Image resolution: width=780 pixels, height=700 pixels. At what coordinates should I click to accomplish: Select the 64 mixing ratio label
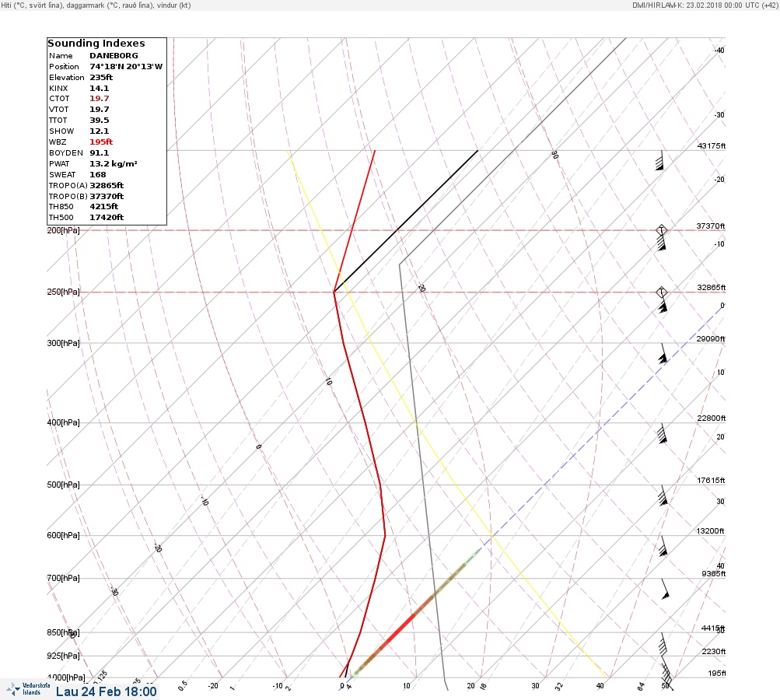(x=642, y=687)
